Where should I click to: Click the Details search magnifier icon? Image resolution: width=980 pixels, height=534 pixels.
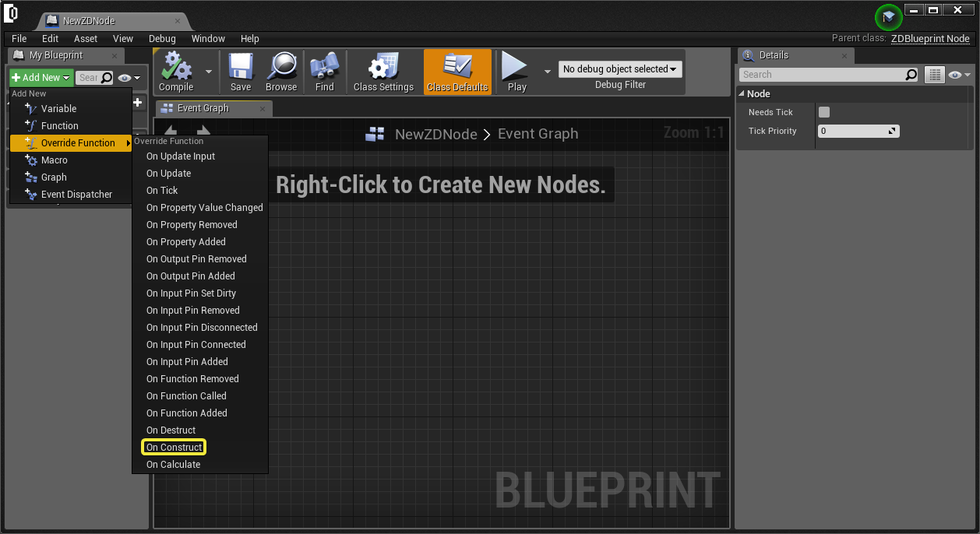pos(911,75)
